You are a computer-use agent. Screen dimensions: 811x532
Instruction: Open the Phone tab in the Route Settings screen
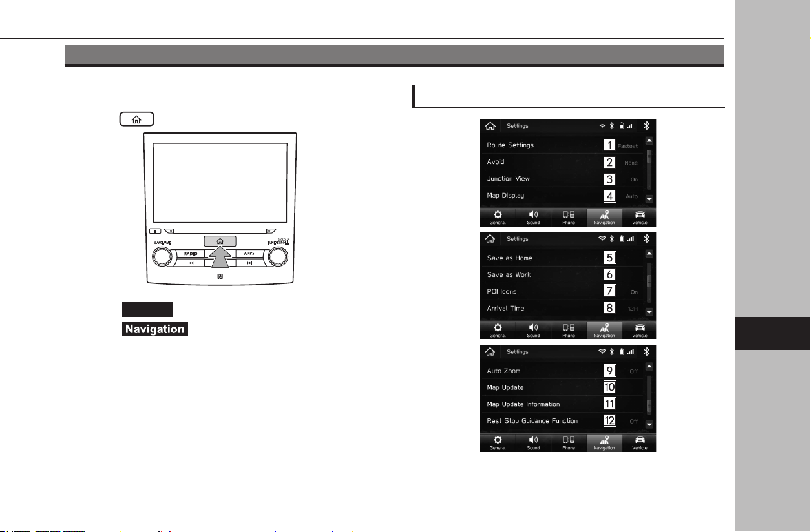(x=569, y=217)
